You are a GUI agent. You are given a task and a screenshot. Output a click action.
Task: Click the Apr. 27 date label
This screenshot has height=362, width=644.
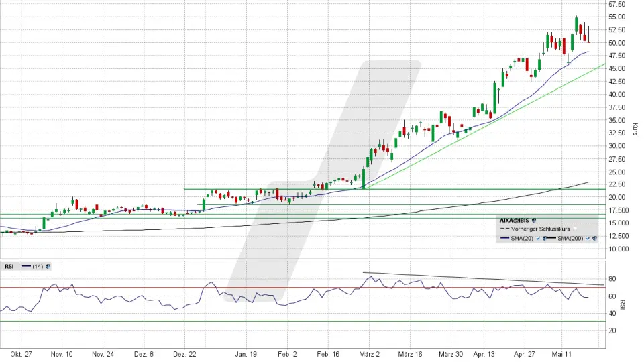pyautogui.click(x=525, y=354)
